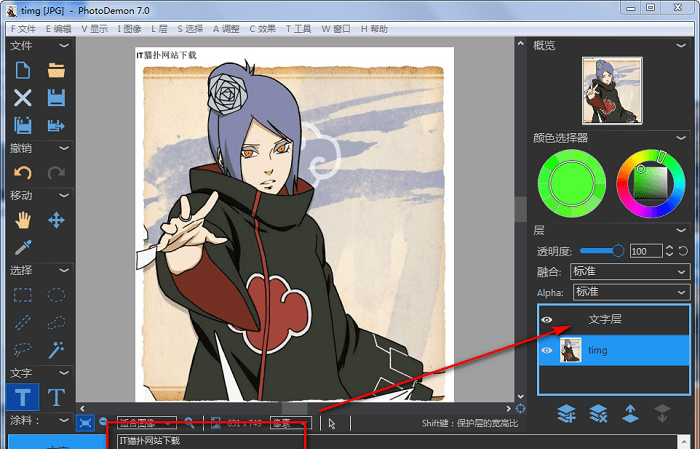Image resolution: width=700 pixels, height=466 pixels.
Task: Click the mouse pointer coordinates icon
Action: (x=332, y=424)
